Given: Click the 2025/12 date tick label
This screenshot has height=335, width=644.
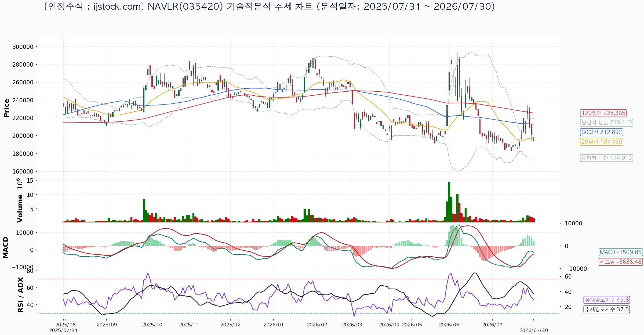Looking at the screenshot, I should pyautogui.click(x=231, y=325).
